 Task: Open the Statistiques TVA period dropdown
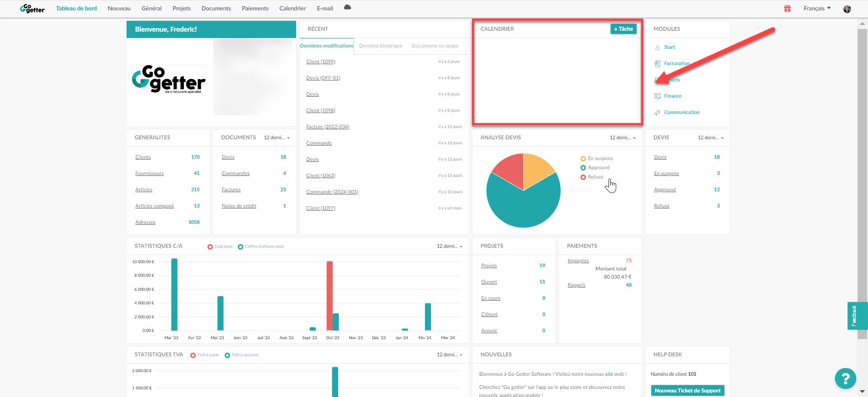click(x=449, y=355)
